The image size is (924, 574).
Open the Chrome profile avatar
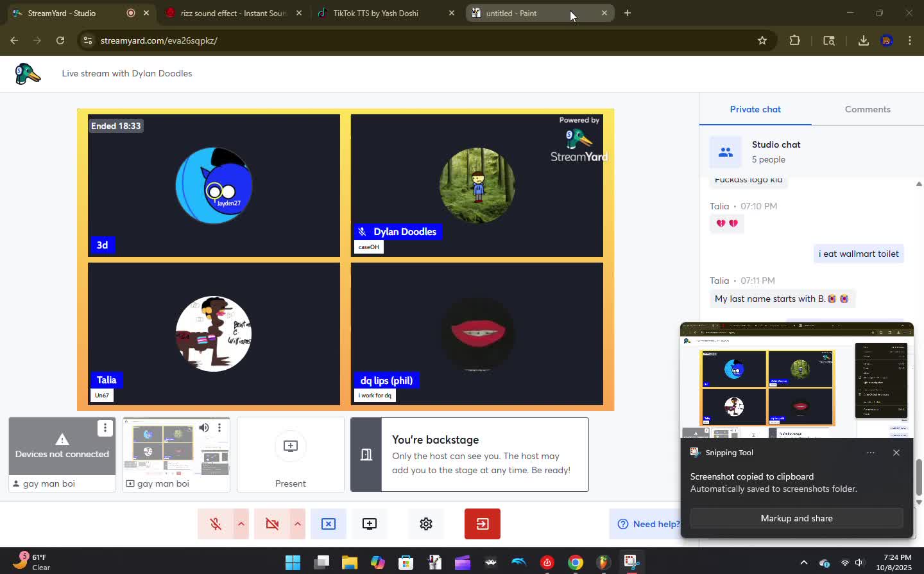(887, 40)
